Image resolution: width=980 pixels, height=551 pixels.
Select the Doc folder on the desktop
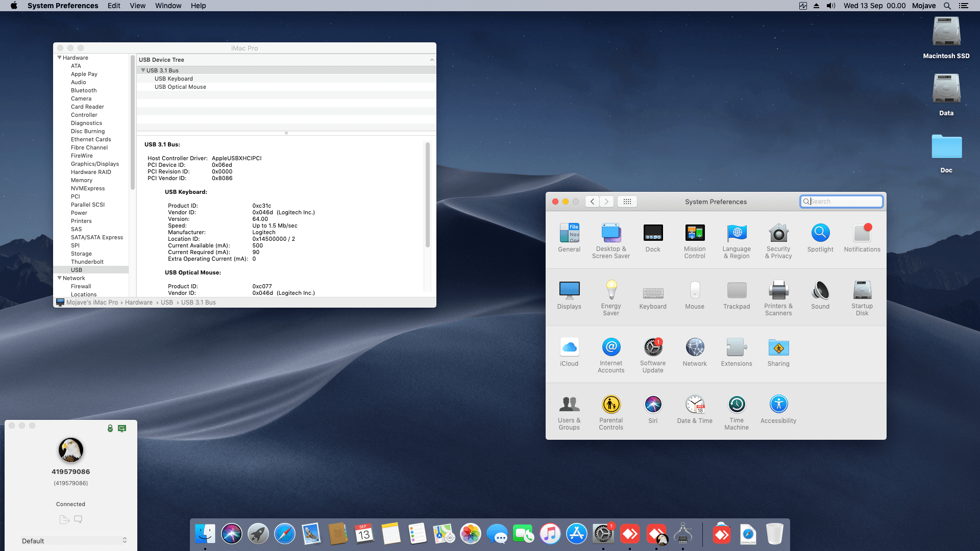coord(946,153)
